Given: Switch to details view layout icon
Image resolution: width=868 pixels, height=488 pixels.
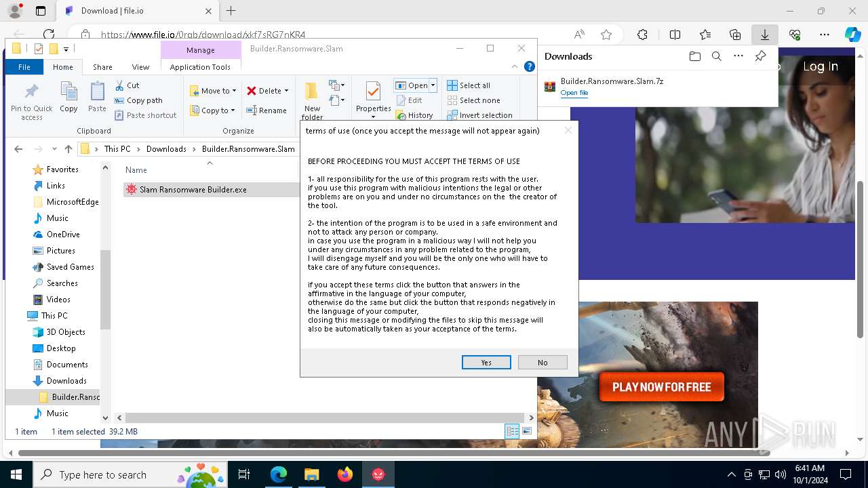Looking at the screenshot, I should point(513,431).
